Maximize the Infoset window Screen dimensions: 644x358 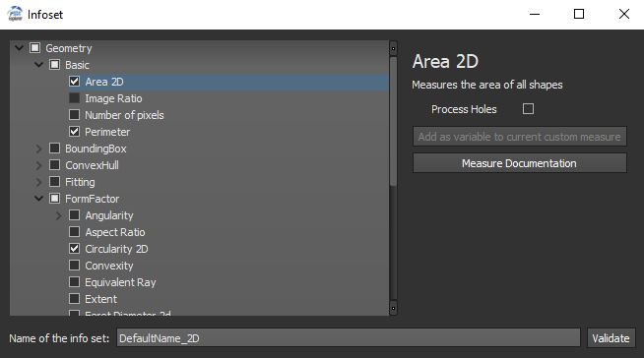click(x=579, y=15)
